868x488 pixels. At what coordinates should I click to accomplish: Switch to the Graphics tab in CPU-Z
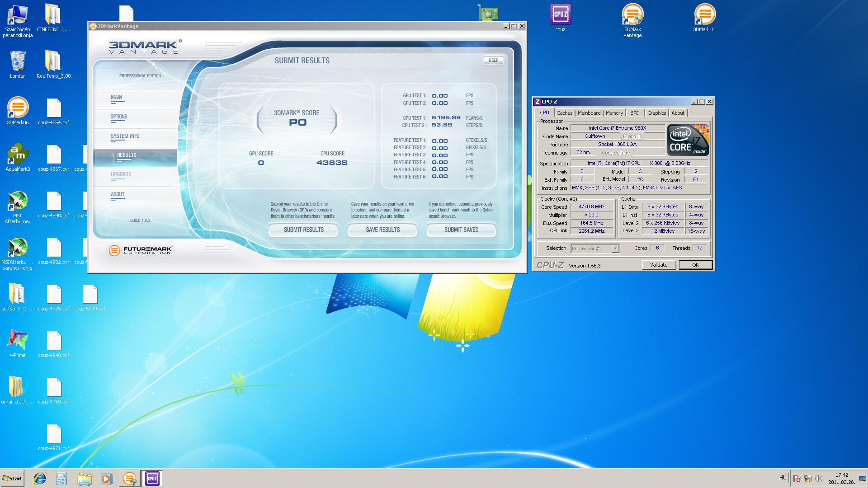pos(656,113)
